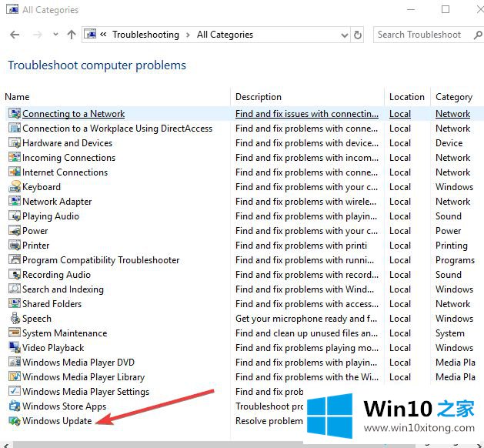Select the Network Adapter row name
The width and height of the screenshot is (484, 448).
[57, 202]
